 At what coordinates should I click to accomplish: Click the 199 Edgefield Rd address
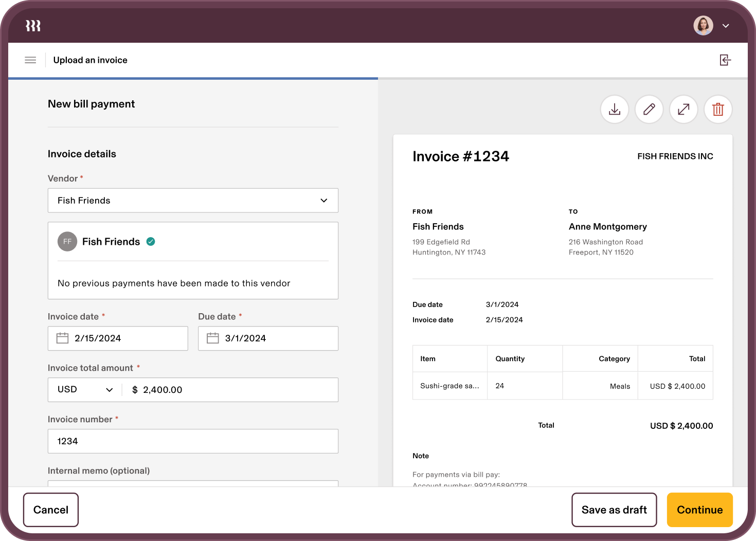click(x=441, y=242)
